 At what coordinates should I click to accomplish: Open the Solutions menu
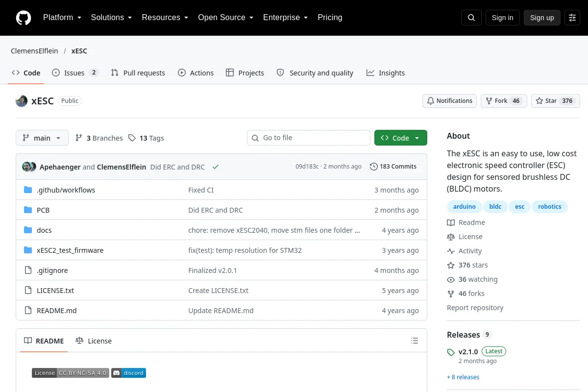click(111, 18)
